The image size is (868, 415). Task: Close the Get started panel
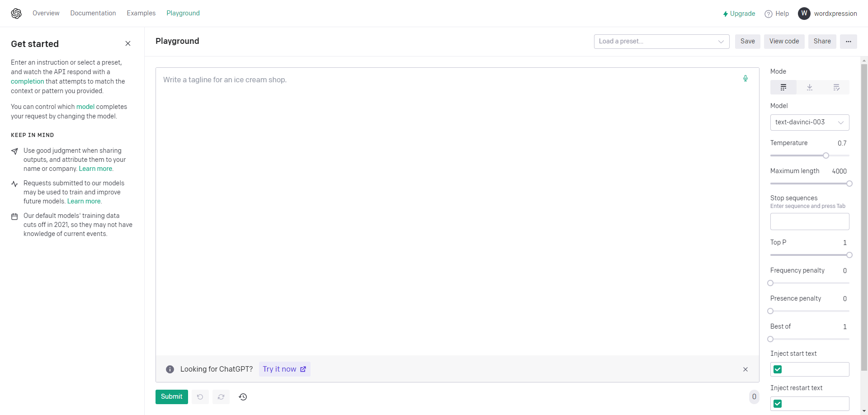128,43
